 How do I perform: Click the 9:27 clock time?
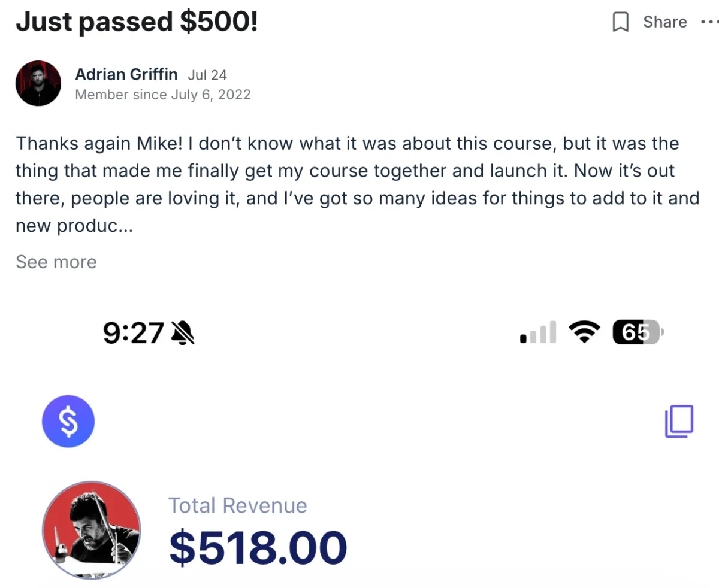click(x=134, y=333)
